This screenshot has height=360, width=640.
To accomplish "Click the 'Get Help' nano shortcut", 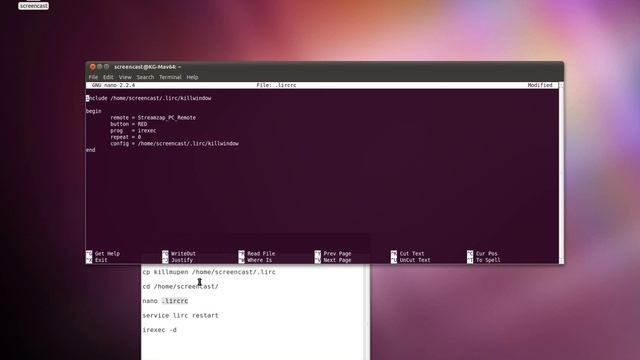I will tap(103, 253).
